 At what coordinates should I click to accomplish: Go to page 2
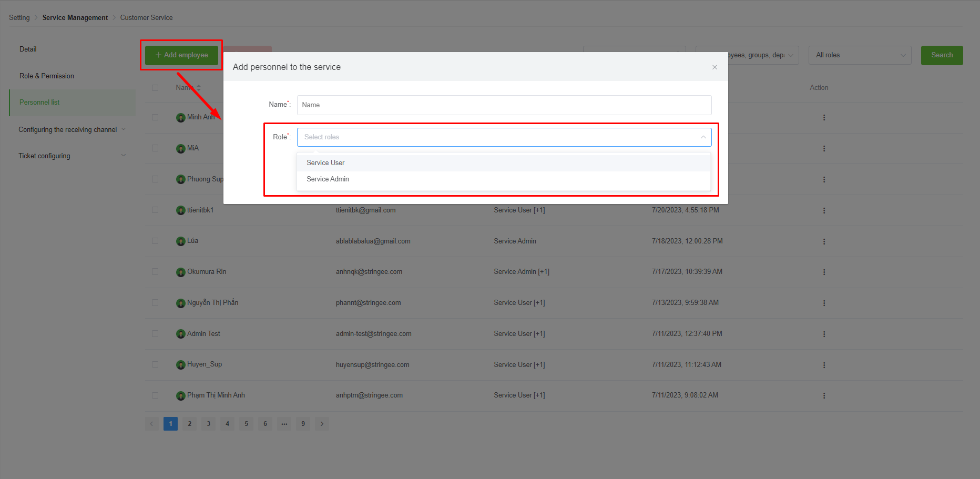pos(189,424)
